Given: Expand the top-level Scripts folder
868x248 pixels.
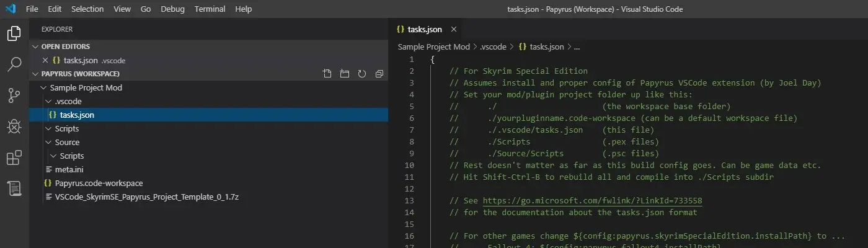Looking at the screenshot, I should click(48, 128).
